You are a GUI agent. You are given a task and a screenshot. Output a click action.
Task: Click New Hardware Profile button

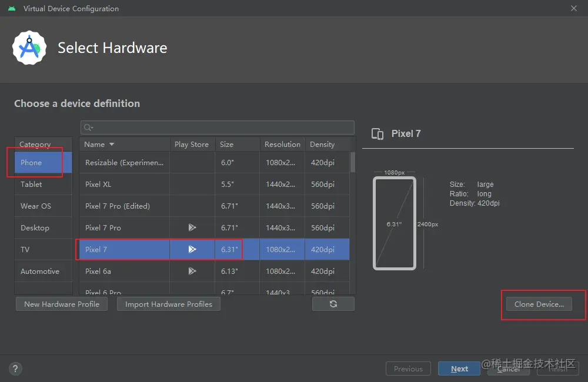click(62, 304)
